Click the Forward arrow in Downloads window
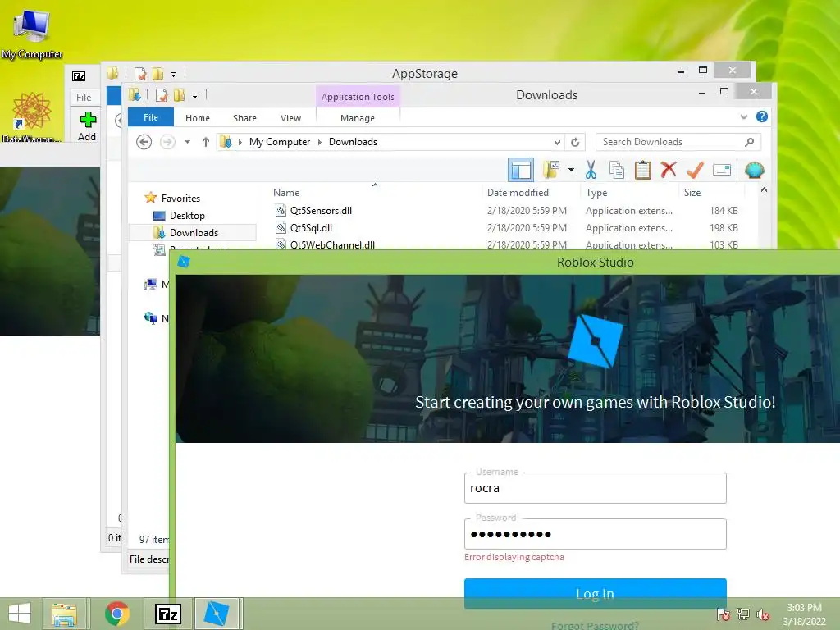Screen dimensions: 840x630 [x=167, y=142]
